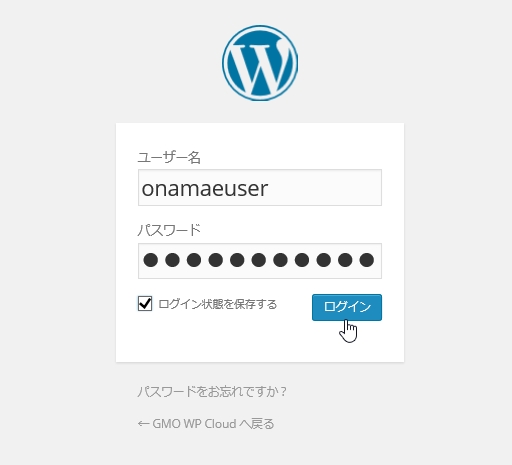The height and width of the screenshot is (465, 512).
Task: Click the first password dot
Action: click(151, 260)
